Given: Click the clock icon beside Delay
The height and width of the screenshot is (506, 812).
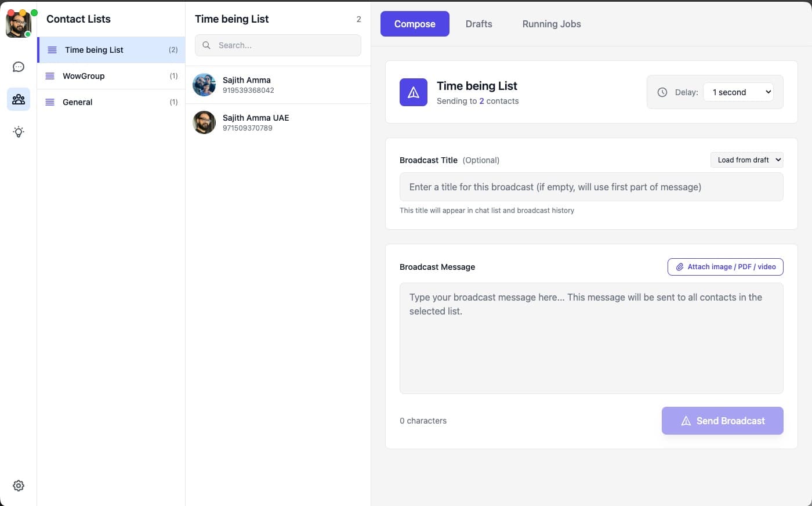Looking at the screenshot, I should pyautogui.click(x=662, y=92).
